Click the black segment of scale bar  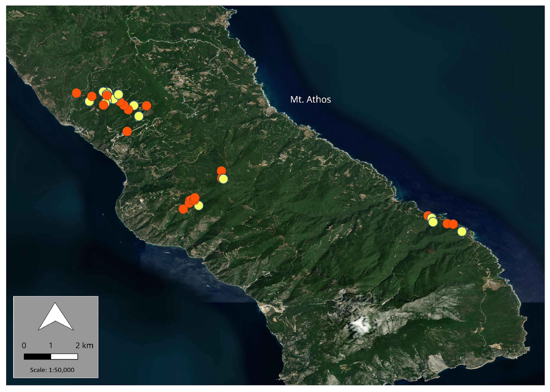(x=37, y=357)
